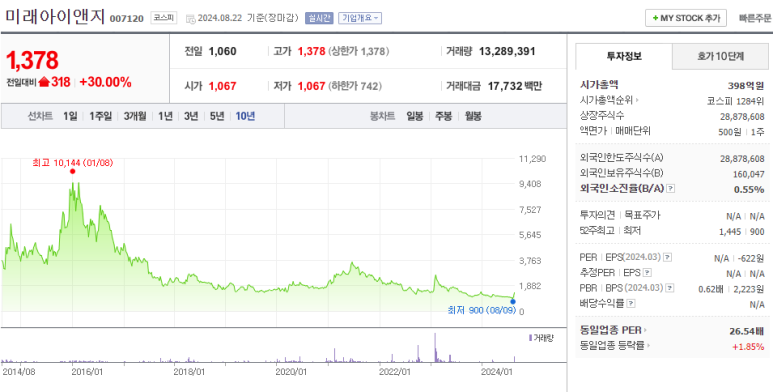The width and height of the screenshot is (773, 392).
Task: Select the 1일 line chart range
Action: tap(70, 117)
